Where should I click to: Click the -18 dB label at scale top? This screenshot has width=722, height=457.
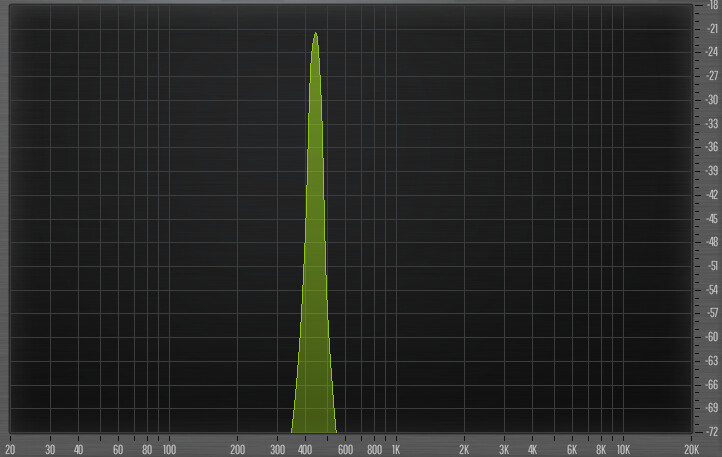tap(712, 5)
